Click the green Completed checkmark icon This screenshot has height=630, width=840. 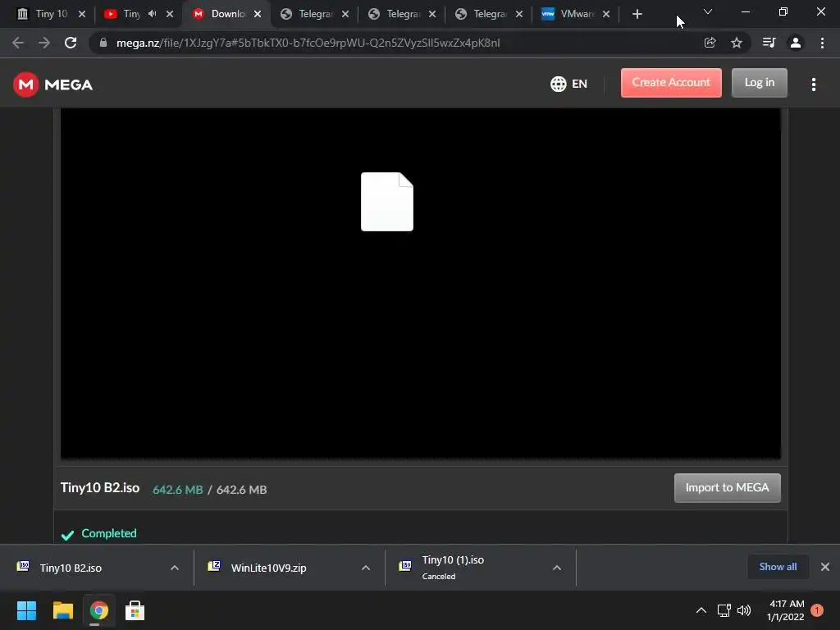67,535
